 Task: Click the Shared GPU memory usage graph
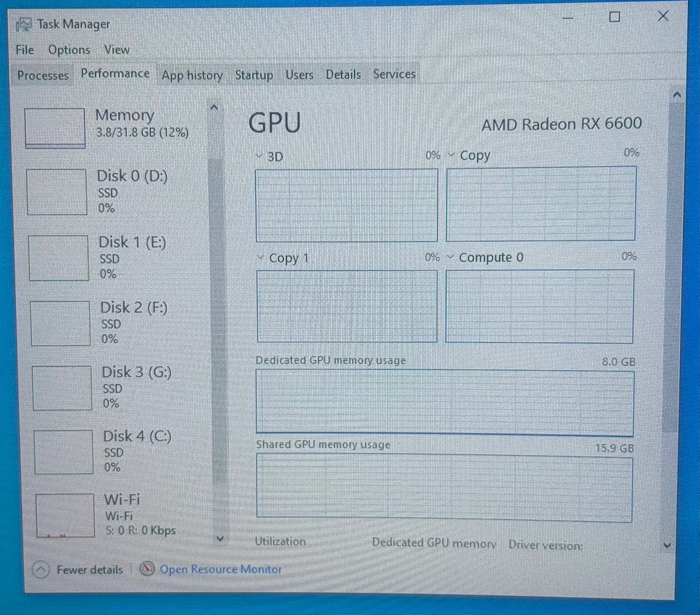click(444, 488)
